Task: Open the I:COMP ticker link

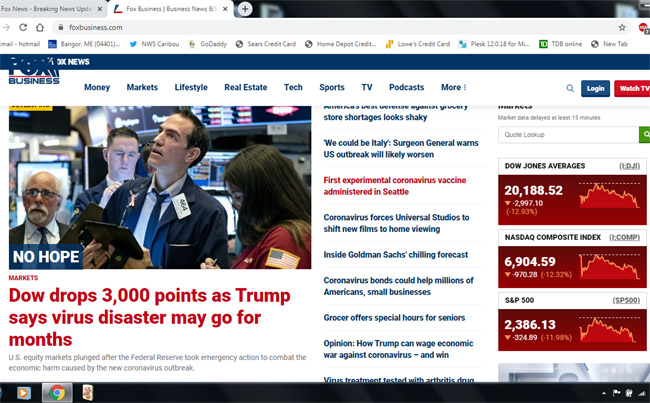Action: pyautogui.click(x=624, y=238)
